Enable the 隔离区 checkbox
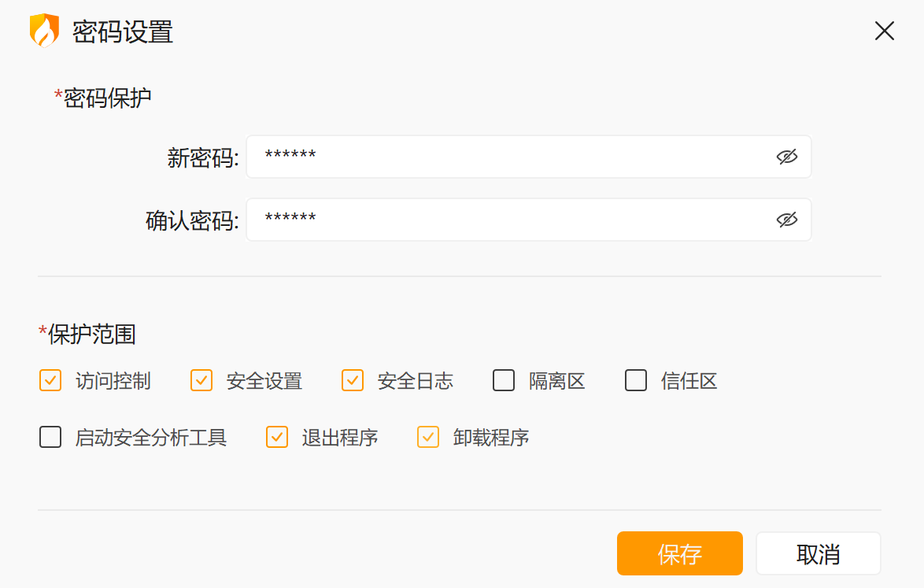Image resolution: width=924 pixels, height=588 pixels. pos(504,381)
